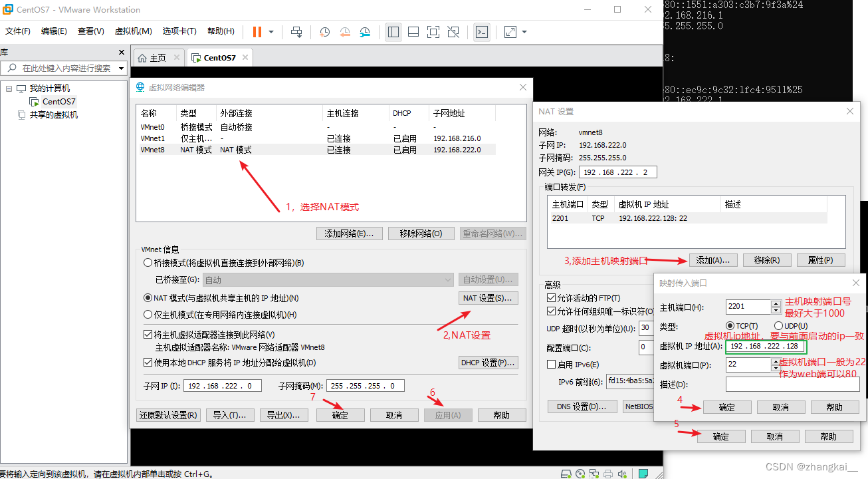Click the send Ctrl+Alt+Del toolbar icon
This screenshot has width=868, height=479.
tap(297, 31)
